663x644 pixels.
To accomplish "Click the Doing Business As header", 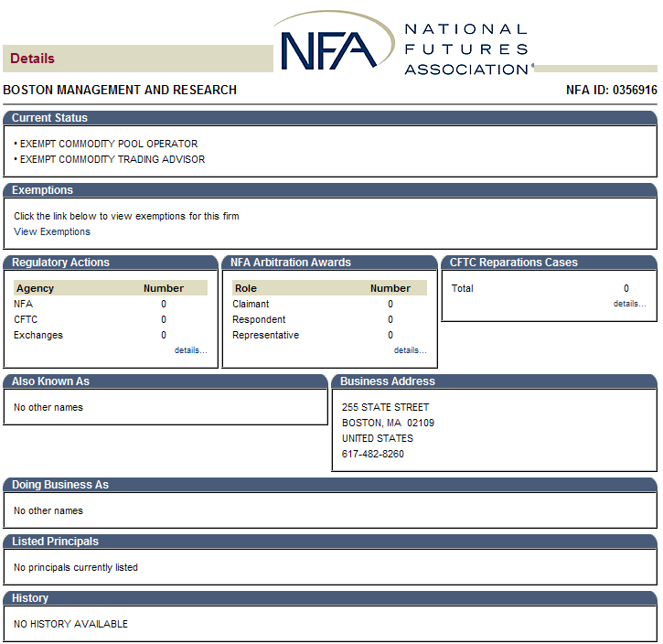I will 60,485.
